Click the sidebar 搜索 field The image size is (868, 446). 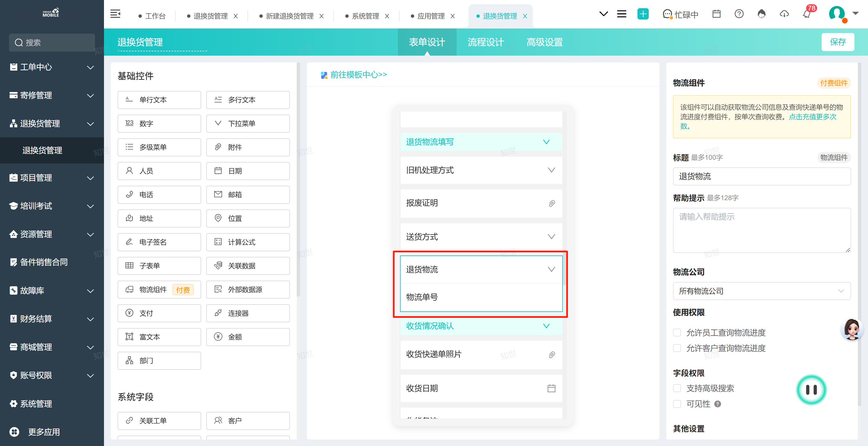[x=52, y=42]
